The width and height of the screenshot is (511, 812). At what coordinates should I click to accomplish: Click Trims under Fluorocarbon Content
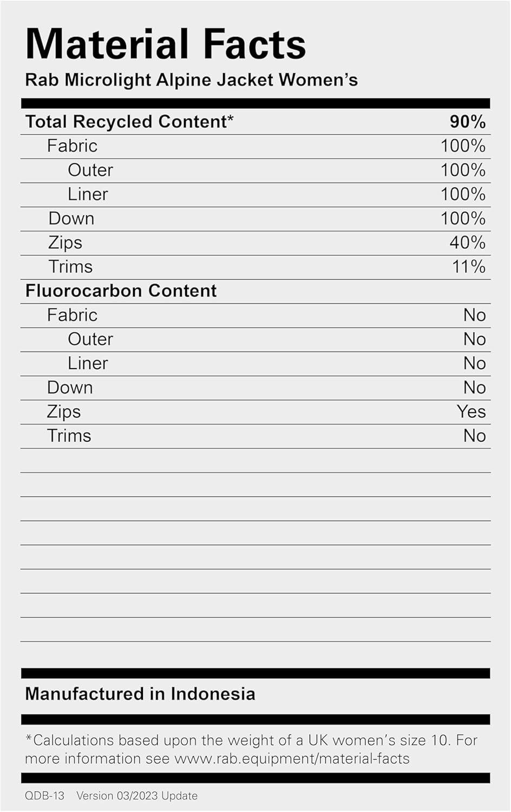(x=69, y=436)
